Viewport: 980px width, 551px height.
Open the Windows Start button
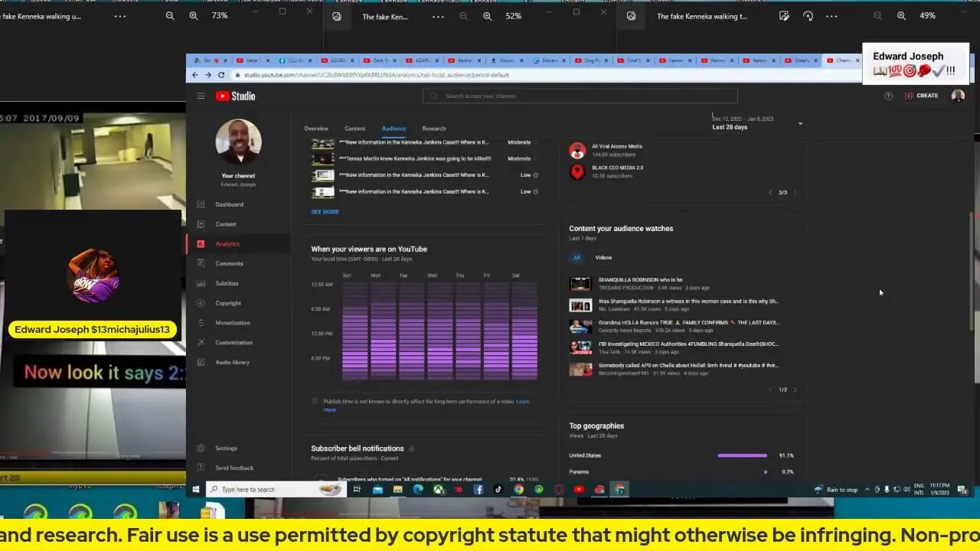[x=196, y=490]
